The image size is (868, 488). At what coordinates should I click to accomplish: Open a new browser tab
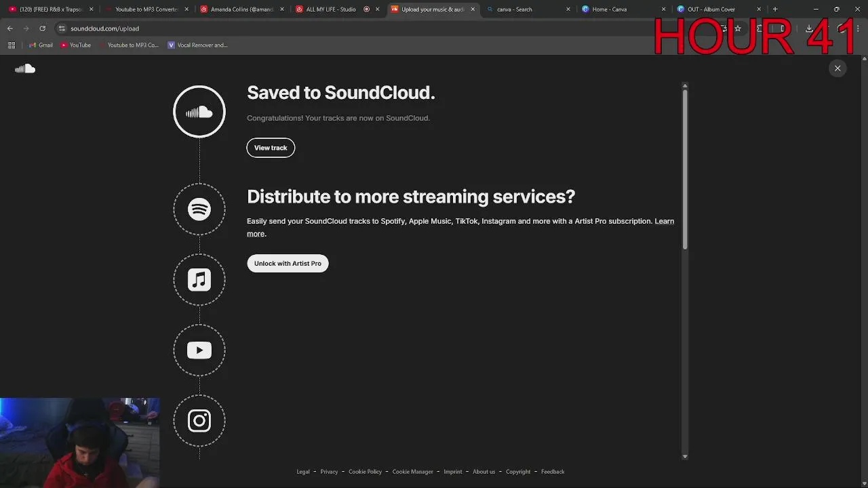coord(775,9)
